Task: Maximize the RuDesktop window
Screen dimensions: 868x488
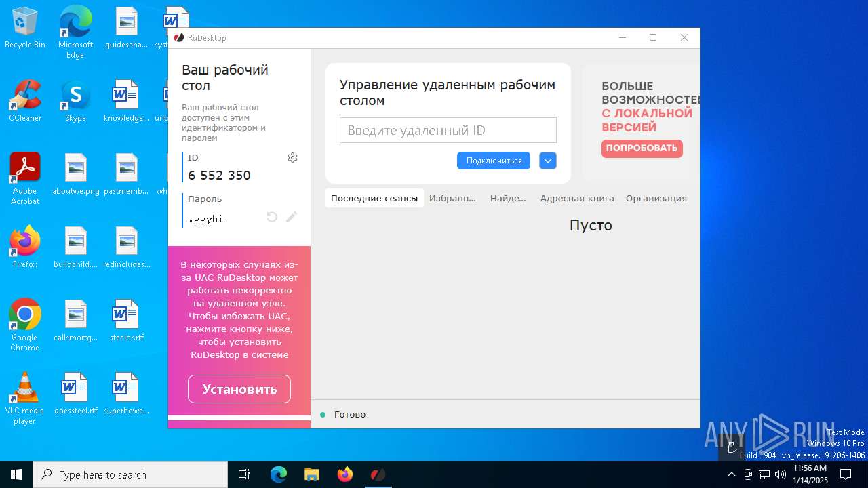Action: [x=653, y=38]
